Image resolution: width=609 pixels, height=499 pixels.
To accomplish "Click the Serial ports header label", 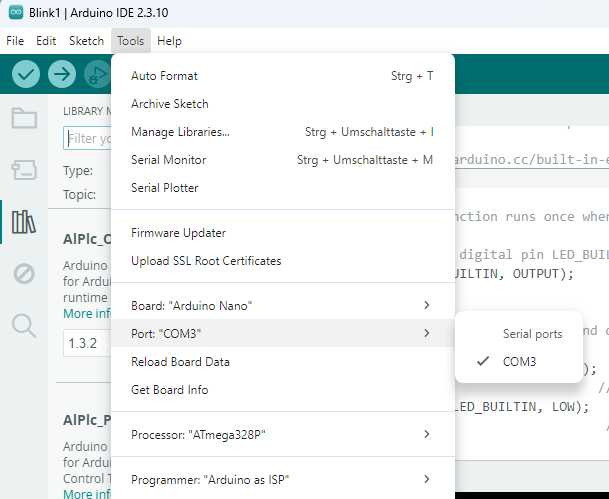I will coord(532,334).
